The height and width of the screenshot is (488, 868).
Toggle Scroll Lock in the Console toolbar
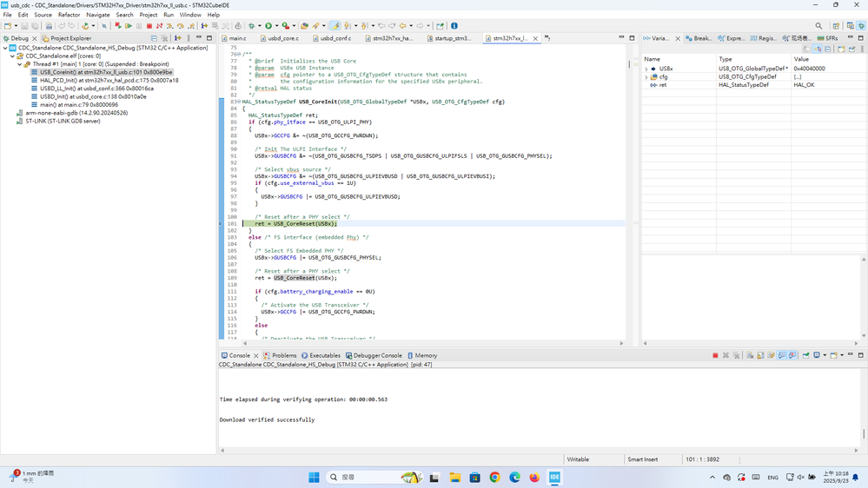click(760, 355)
